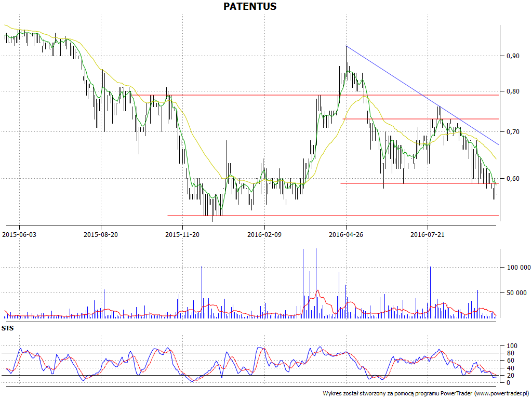Select the 2016-04-26 date label
532x399 pixels.
[x=346, y=234]
